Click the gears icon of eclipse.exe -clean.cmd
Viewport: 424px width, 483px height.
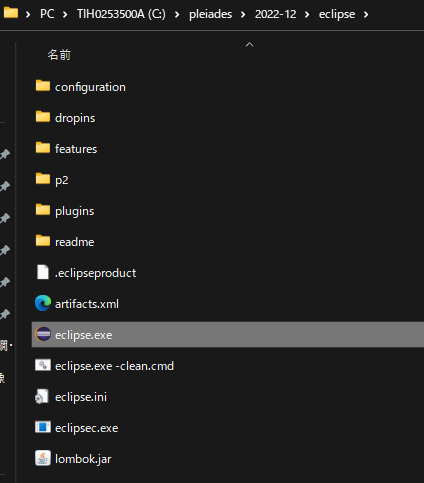click(x=43, y=365)
